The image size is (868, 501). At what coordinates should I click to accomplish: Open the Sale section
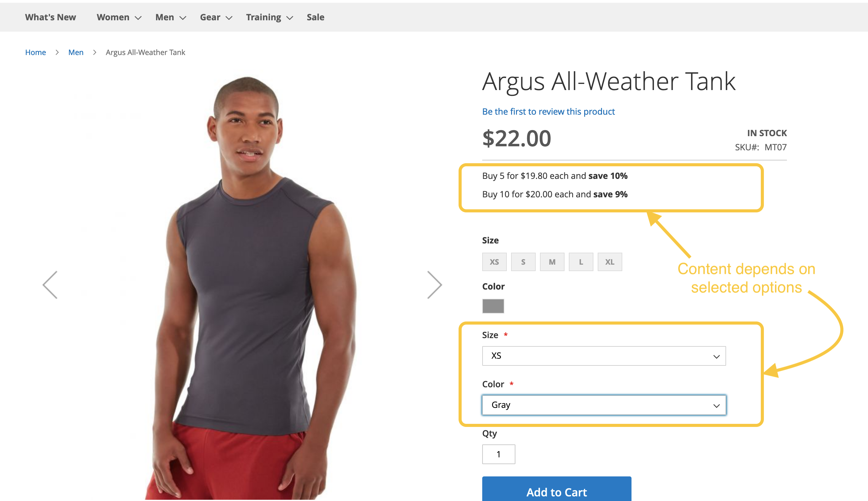point(315,17)
